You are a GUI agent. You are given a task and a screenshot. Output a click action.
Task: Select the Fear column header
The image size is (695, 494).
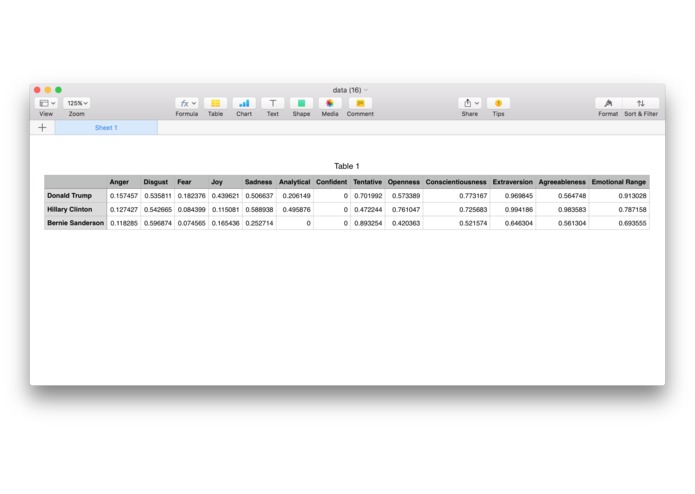pos(191,182)
